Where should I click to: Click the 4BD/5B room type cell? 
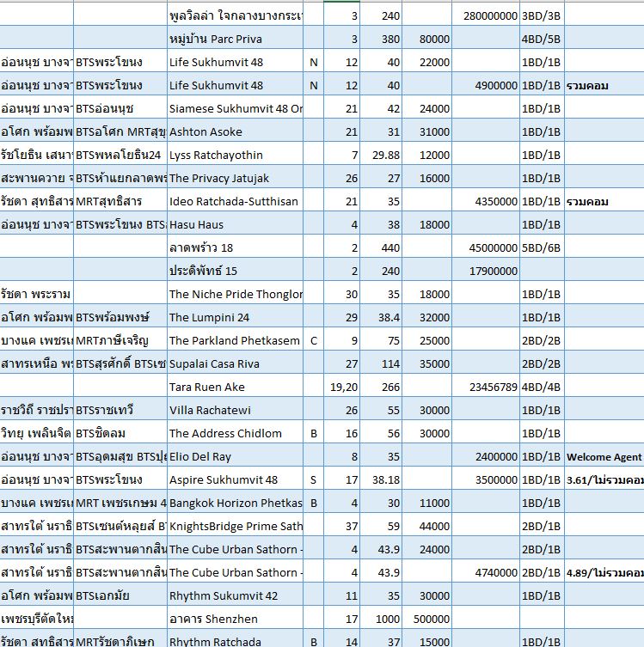click(542, 39)
